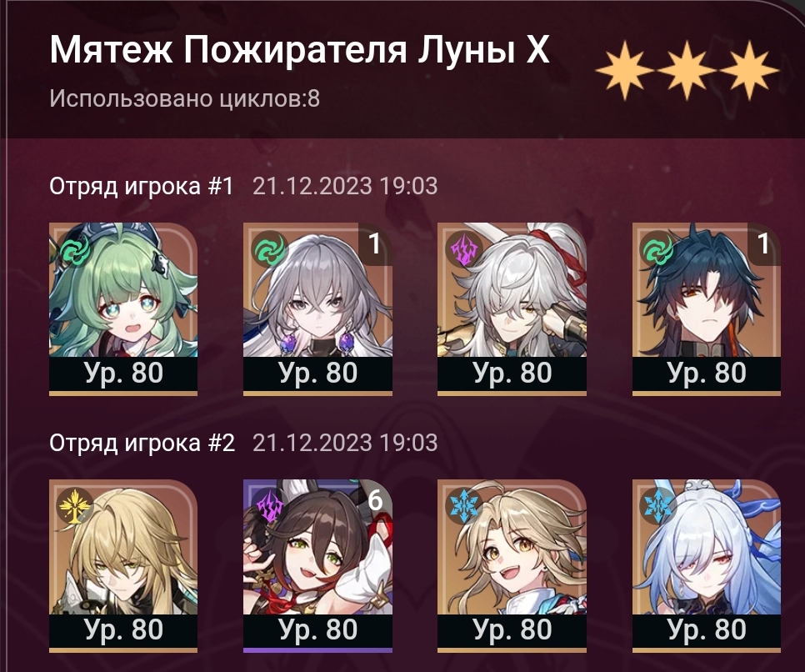Viewport: 805px width, 672px height.
Task: Click the Wind element icon on silver-haired character
Action: coord(269,250)
